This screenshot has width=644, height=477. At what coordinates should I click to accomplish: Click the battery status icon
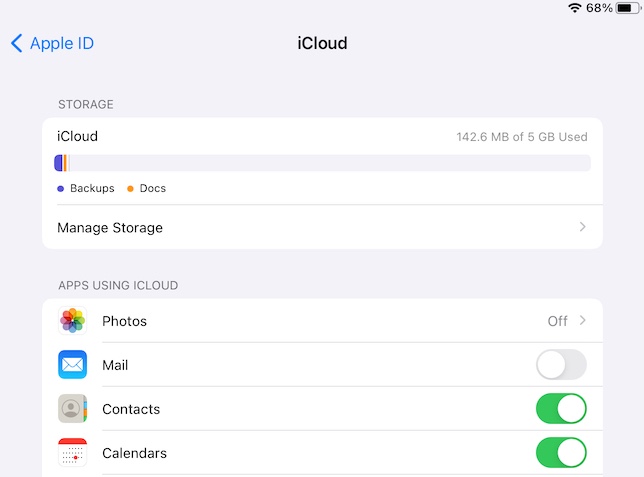point(628,8)
